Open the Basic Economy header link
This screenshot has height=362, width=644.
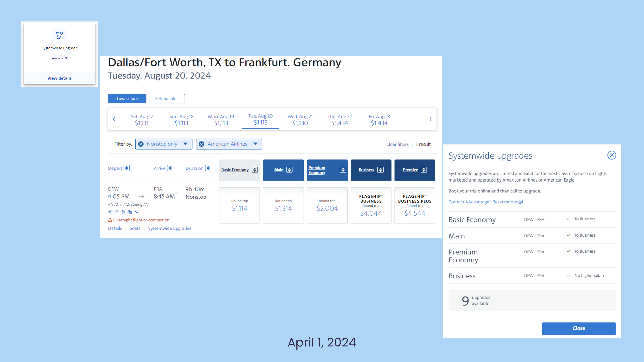(x=235, y=170)
